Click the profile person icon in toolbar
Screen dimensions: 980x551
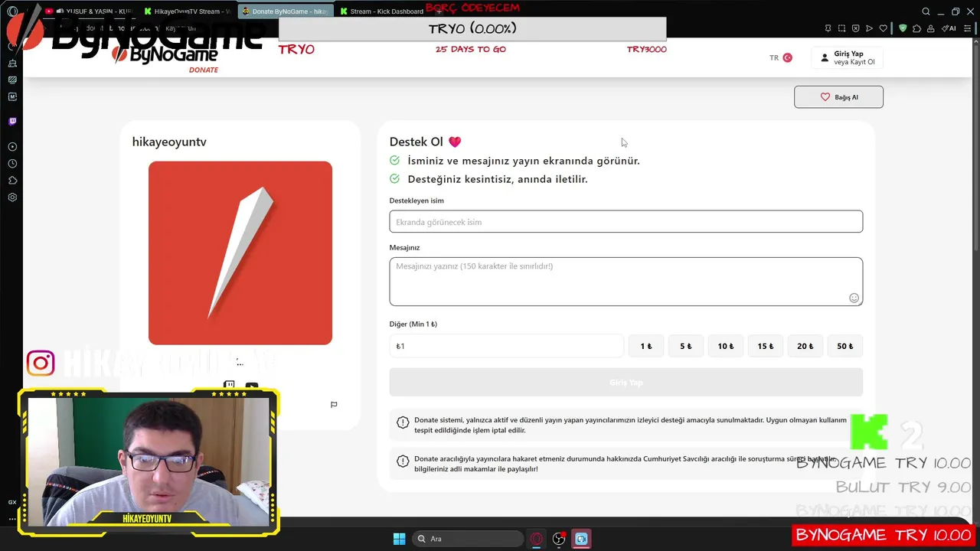point(930,28)
